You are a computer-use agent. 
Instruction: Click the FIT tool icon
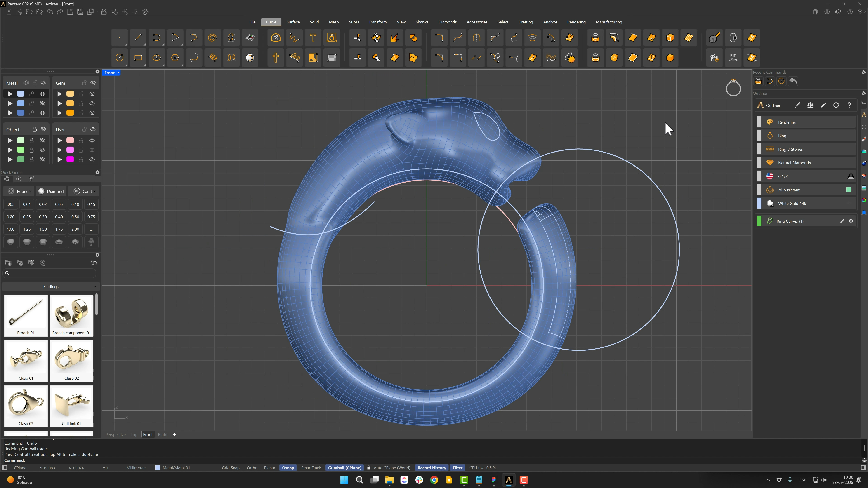[733, 58]
